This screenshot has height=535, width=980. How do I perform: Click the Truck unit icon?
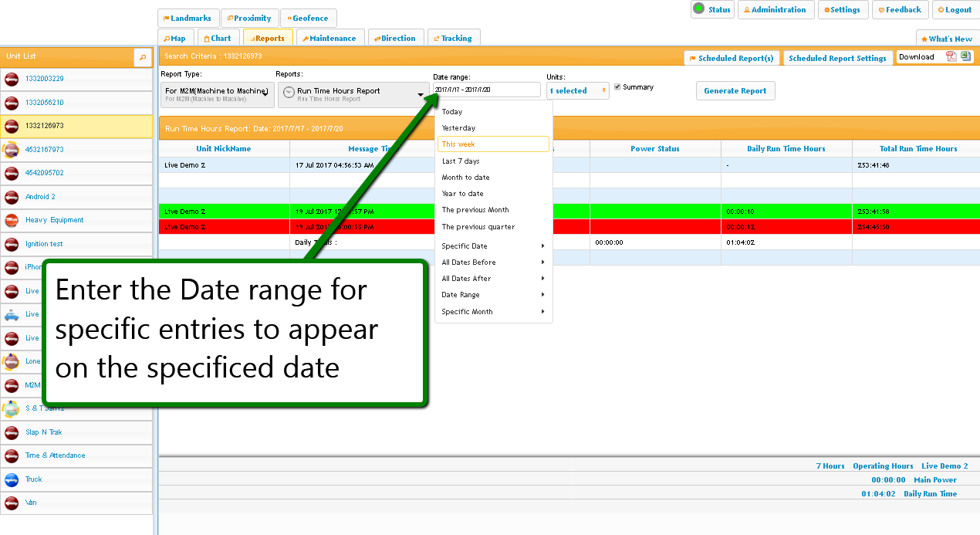(x=12, y=479)
